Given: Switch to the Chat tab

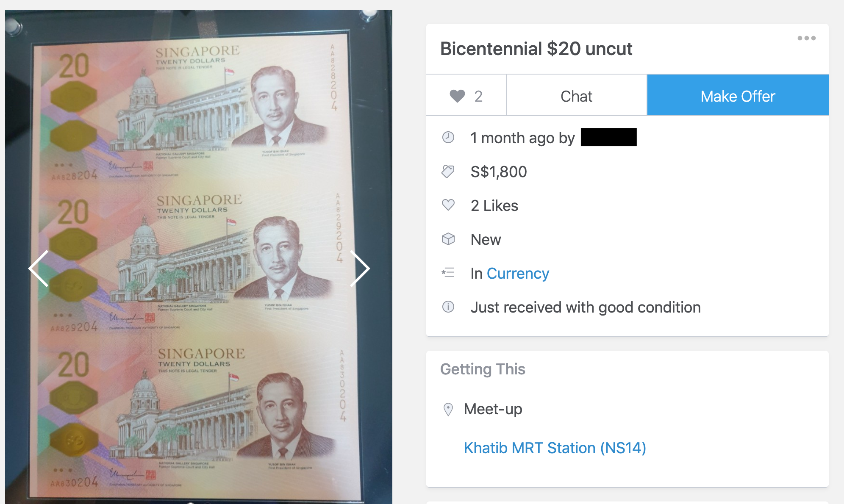Looking at the screenshot, I should (x=576, y=96).
